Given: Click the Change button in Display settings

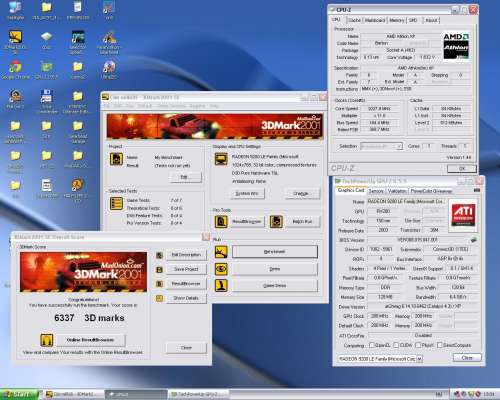Looking at the screenshot, I should click(x=302, y=194).
